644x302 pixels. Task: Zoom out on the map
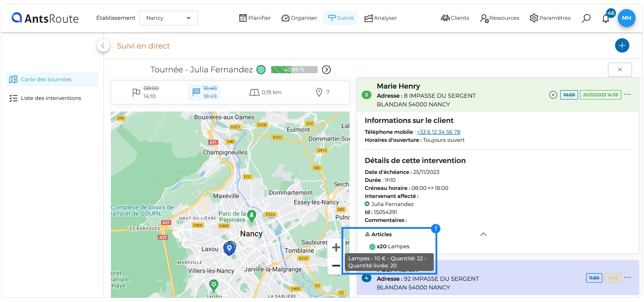click(336, 266)
